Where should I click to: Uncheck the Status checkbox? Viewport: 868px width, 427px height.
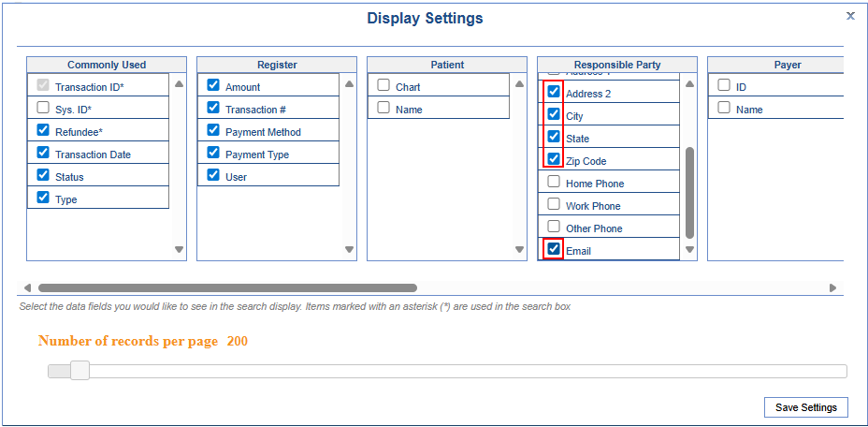43,175
